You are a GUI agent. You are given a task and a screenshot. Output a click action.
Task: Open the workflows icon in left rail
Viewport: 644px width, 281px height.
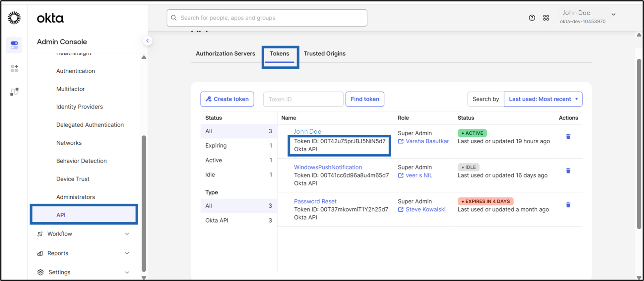point(14,92)
